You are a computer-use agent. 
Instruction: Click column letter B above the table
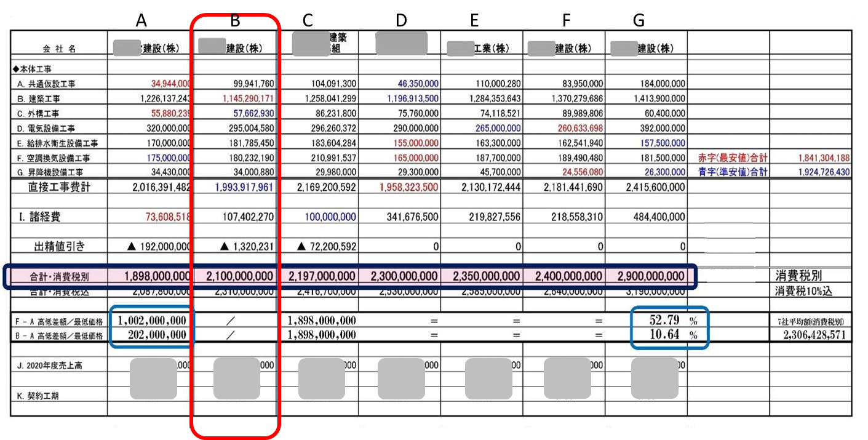235,21
